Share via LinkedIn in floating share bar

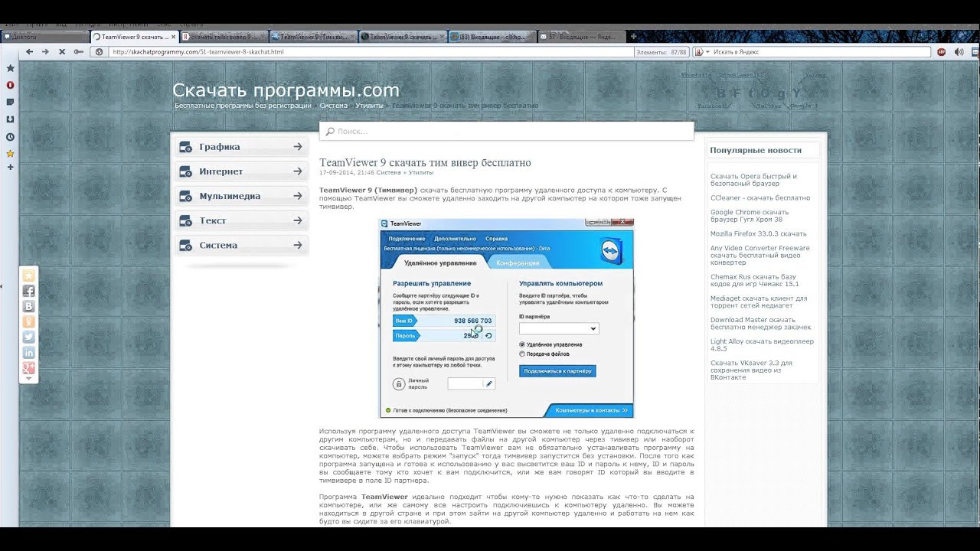pos(28,353)
